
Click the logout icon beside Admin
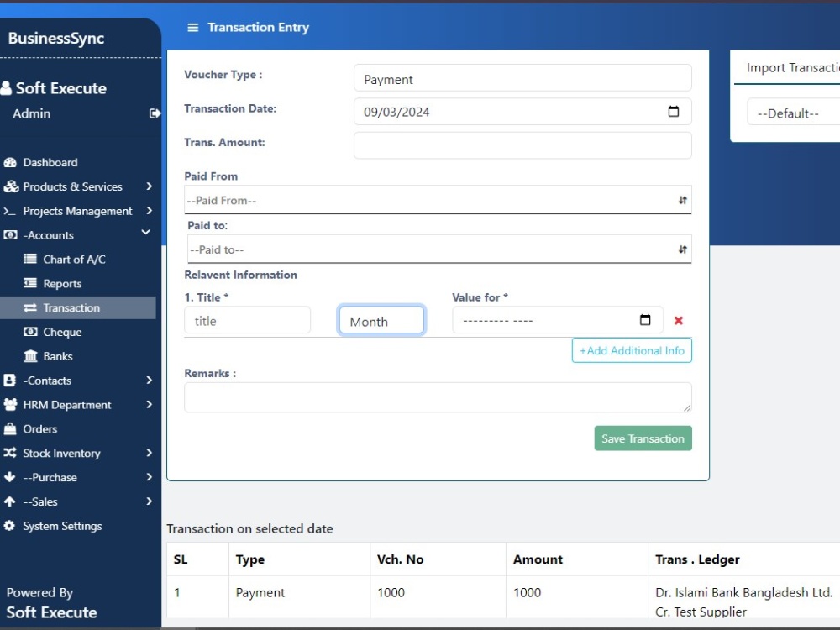[155, 113]
